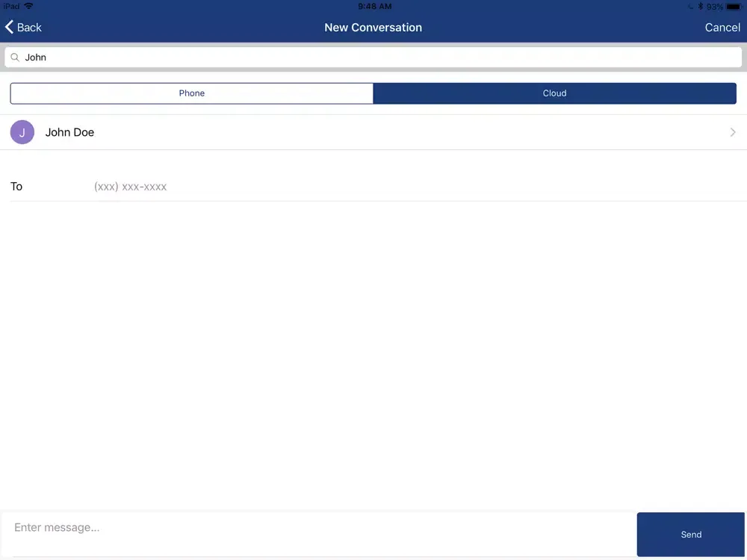Select the John Doe contact name
747x560 pixels.
click(69, 132)
